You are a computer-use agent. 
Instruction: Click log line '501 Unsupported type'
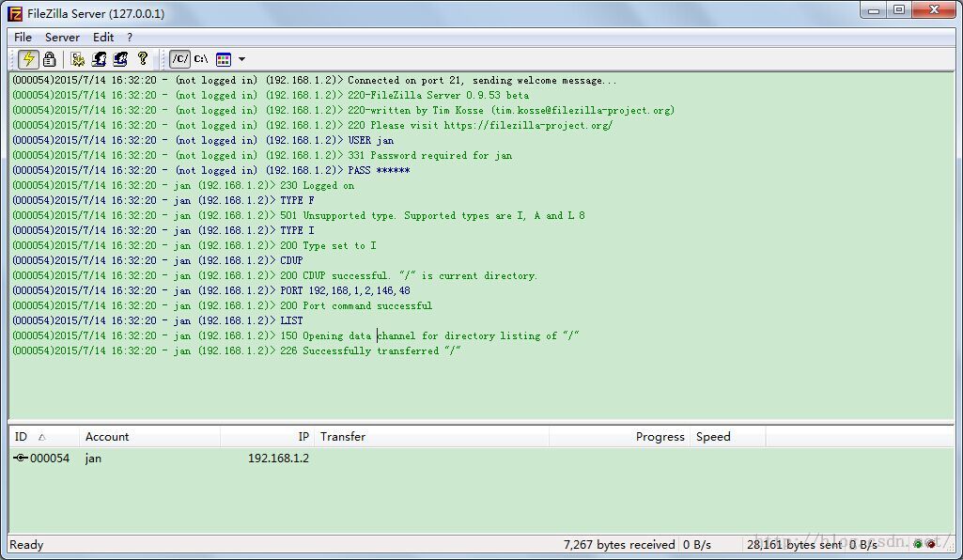(299, 215)
